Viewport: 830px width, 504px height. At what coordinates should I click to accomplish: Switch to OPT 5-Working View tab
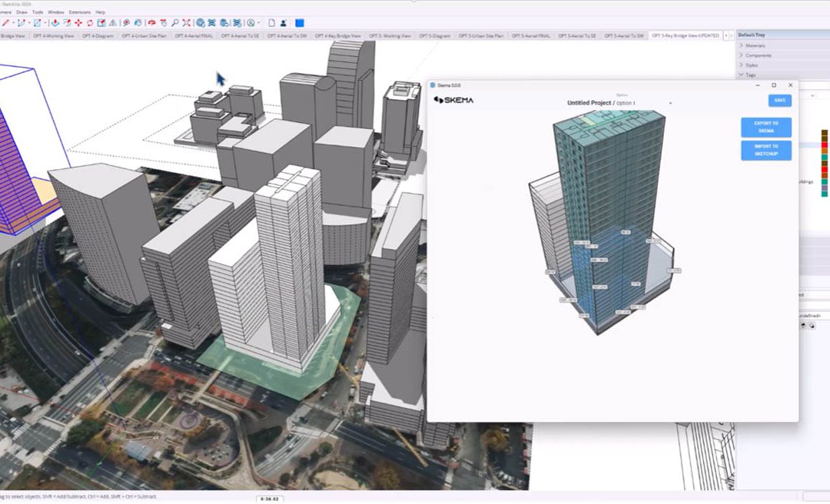coord(390,36)
